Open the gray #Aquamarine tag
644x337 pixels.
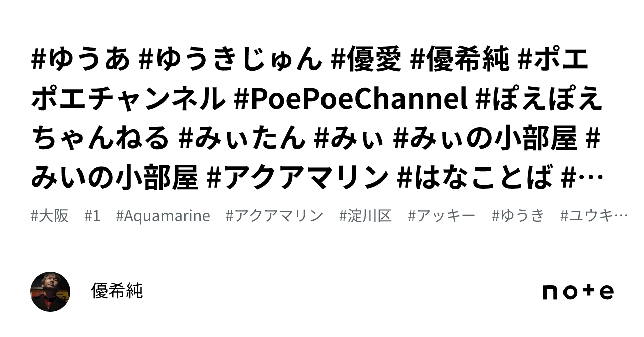(163, 216)
